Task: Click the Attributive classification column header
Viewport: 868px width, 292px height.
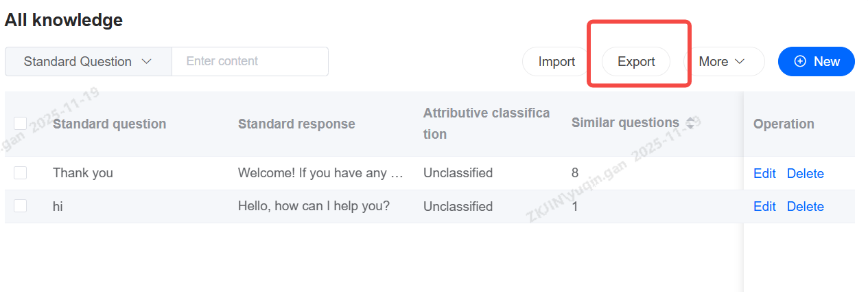Action: tap(486, 124)
